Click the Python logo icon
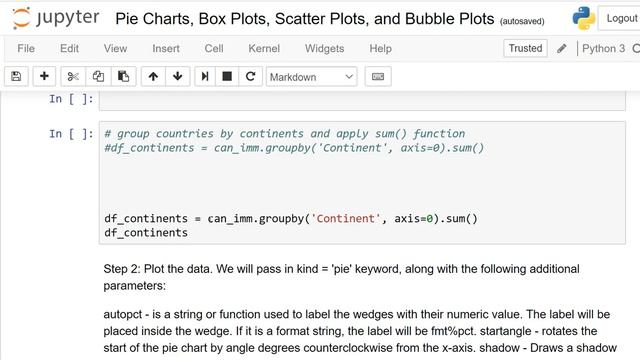This screenshot has width=640, height=360. coord(584,18)
